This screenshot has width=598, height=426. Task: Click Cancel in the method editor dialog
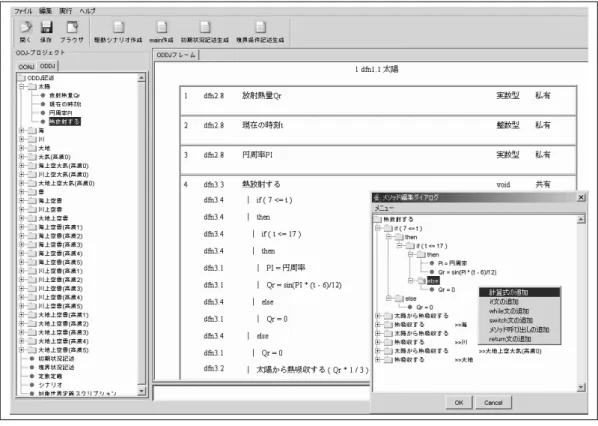(493, 403)
